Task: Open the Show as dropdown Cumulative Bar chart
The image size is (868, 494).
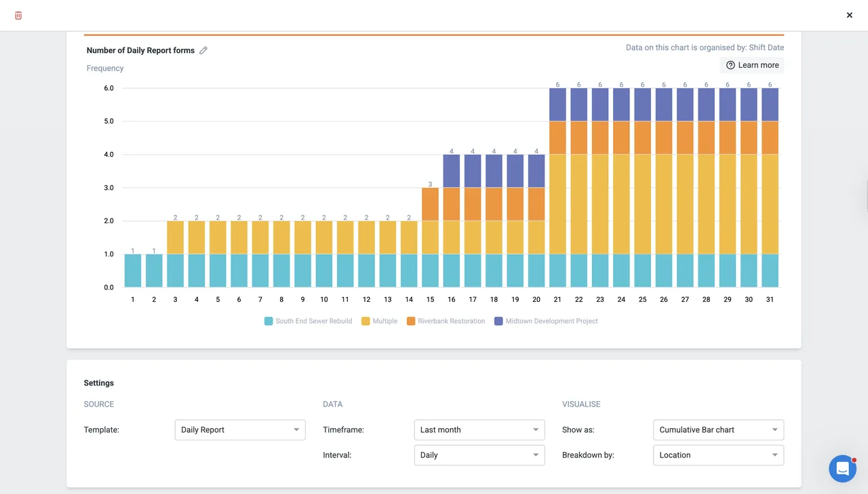Action: [x=718, y=430]
